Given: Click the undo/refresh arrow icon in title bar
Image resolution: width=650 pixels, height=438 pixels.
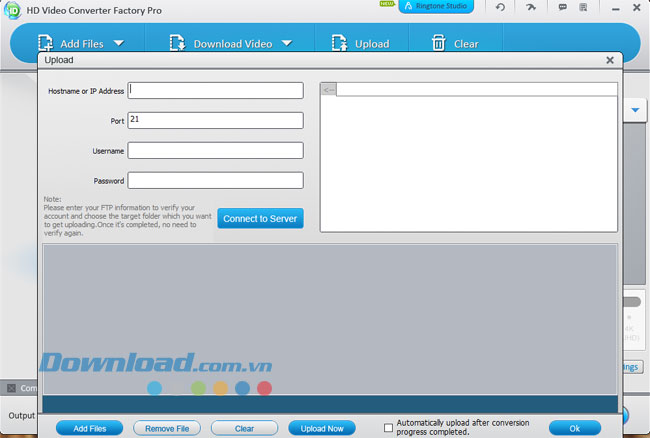Looking at the screenshot, I should click(x=500, y=7).
